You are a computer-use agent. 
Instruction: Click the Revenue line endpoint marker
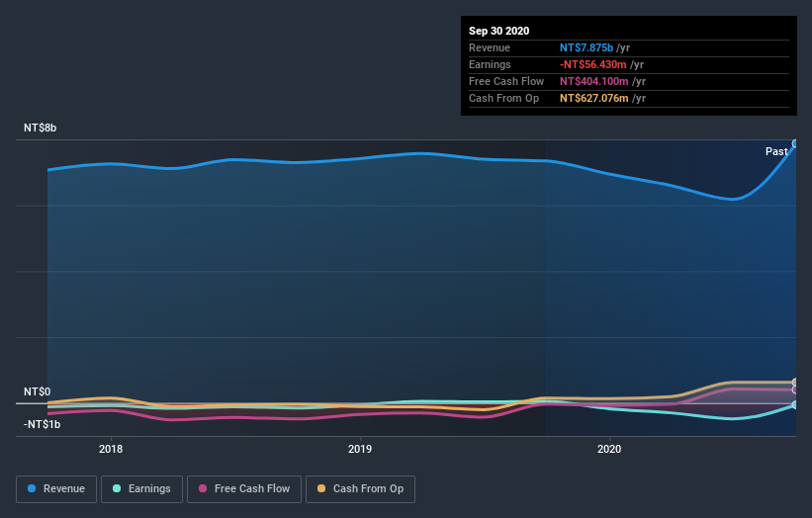(795, 144)
